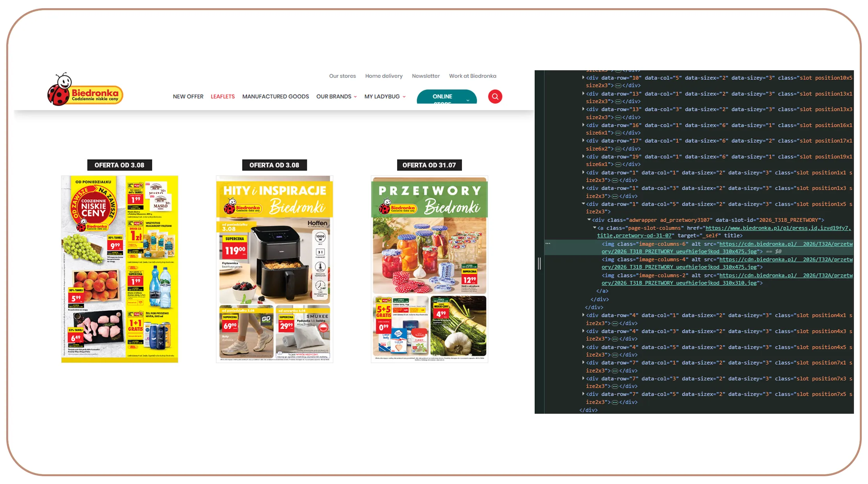Click ellipsis badge in data-row="4" data-col="3" div
This screenshot has height=484, width=868.
(x=615, y=339)
